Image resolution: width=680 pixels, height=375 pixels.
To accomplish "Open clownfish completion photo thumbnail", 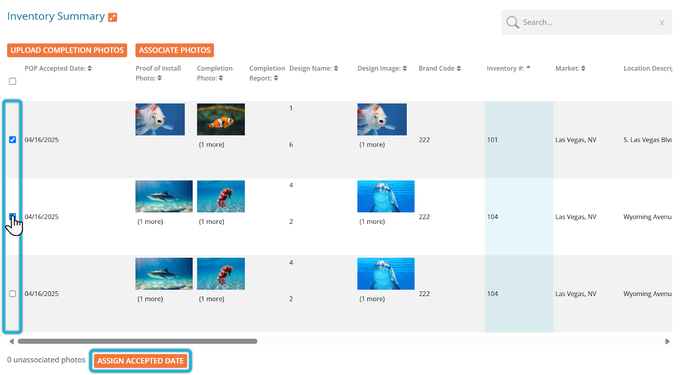I will (221, 119).
